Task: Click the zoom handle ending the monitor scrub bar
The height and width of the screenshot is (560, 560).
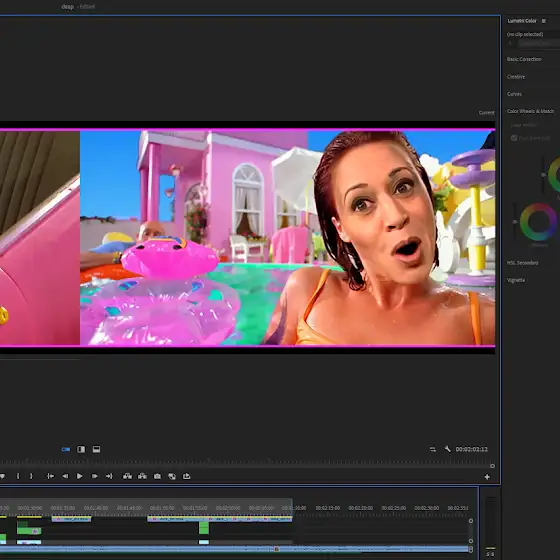Action: 492,466
